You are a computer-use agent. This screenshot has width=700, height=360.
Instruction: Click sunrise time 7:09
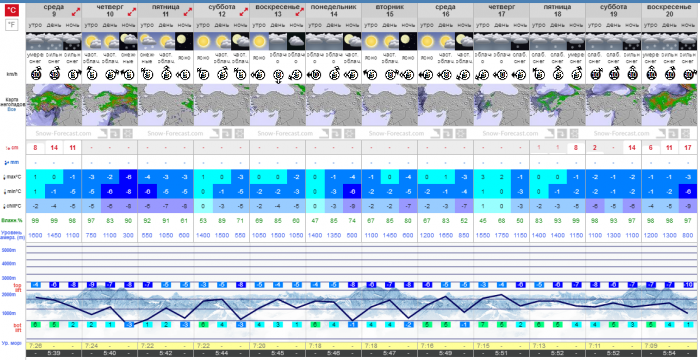click(x=650, y=346)
